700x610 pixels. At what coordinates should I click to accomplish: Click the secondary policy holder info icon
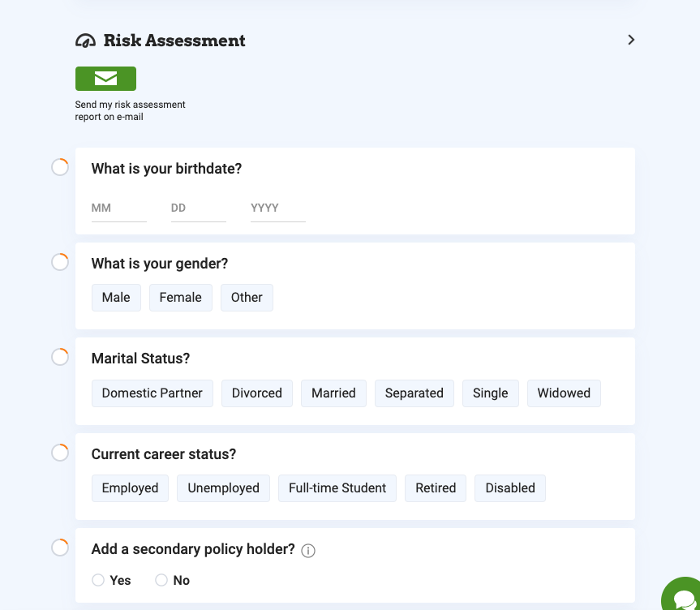pyautogui.click(x=308, y=551)
